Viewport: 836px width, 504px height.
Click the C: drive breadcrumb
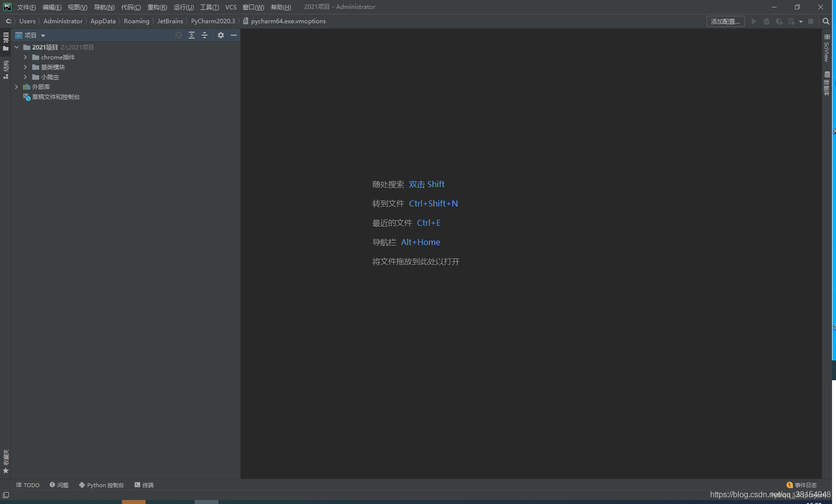coord(8,21)
